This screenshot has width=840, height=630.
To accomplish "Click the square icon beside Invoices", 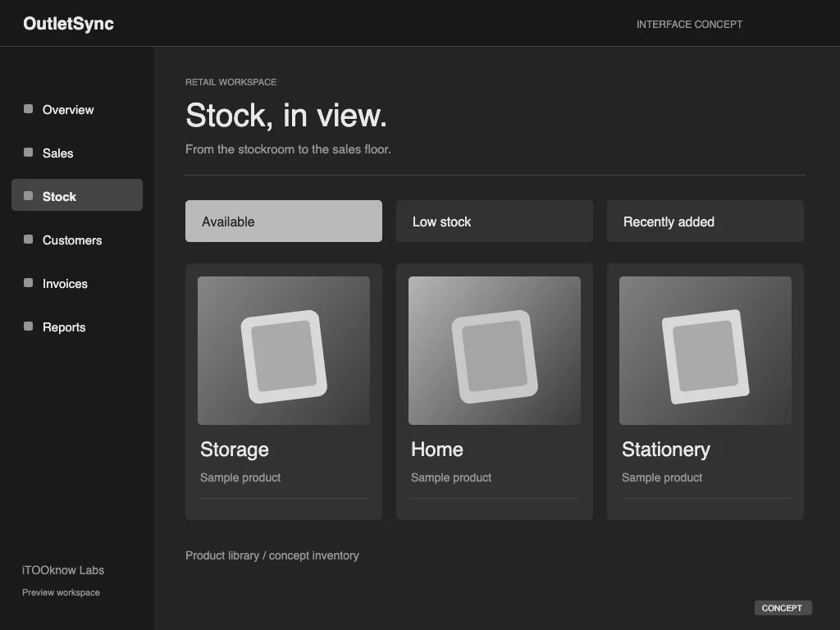I will pyautogui.click(x=29, y=282).
